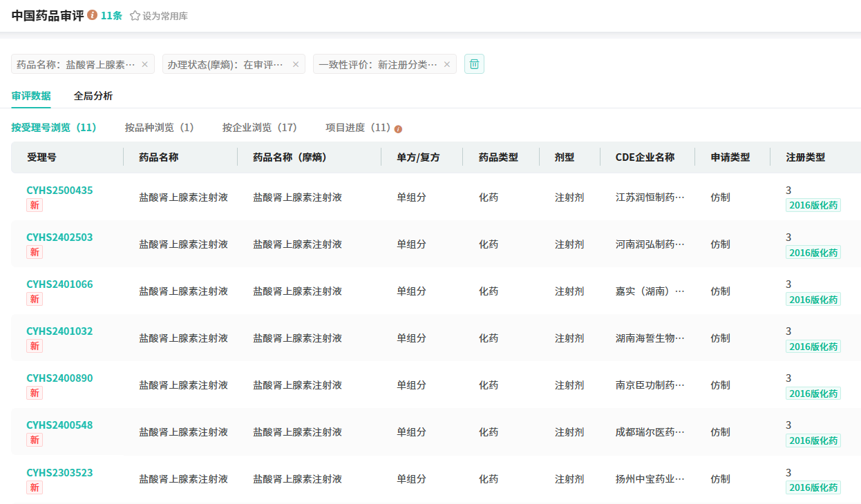Click the info icon beside 中国药品审评 title
The width and height of the screenshot is (861, 504).
coord(93,15)
